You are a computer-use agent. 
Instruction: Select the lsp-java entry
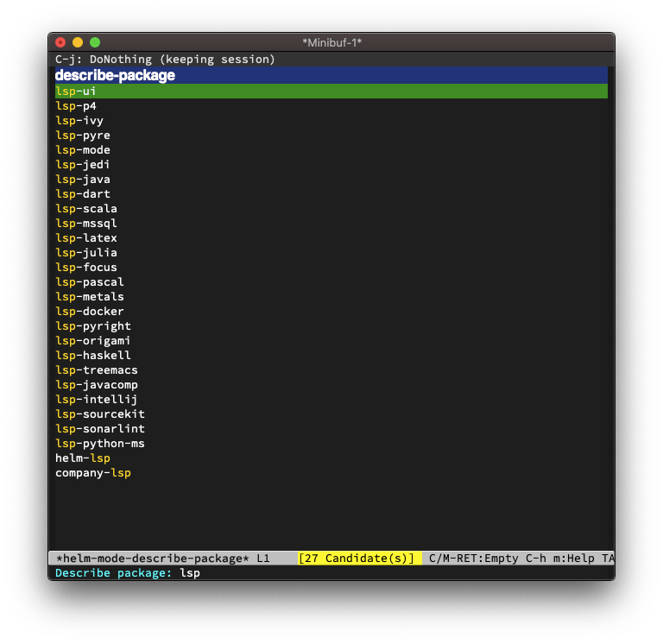pos(83,180)
